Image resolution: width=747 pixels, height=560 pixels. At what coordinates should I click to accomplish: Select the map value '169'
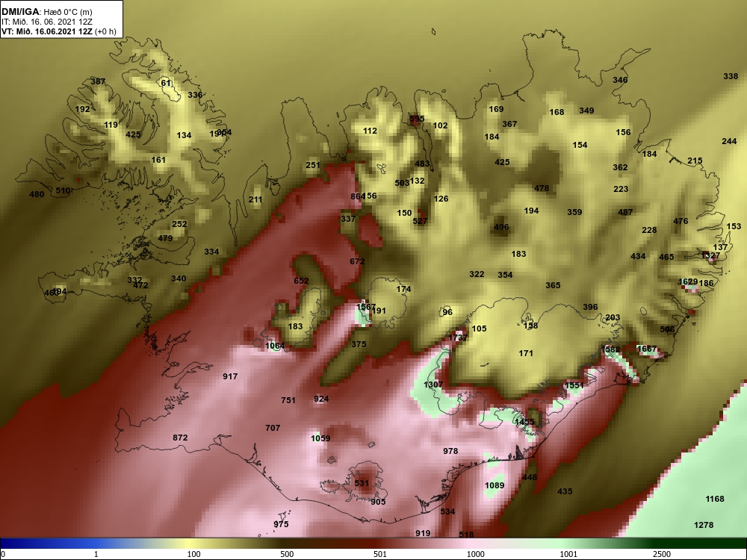pos(496,109)
